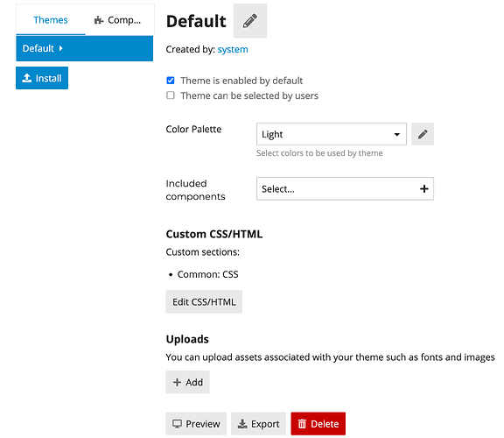Viewport: 504px width, 438px height.
Task: Click the upload icon on Install button
Action: point(27,78)
